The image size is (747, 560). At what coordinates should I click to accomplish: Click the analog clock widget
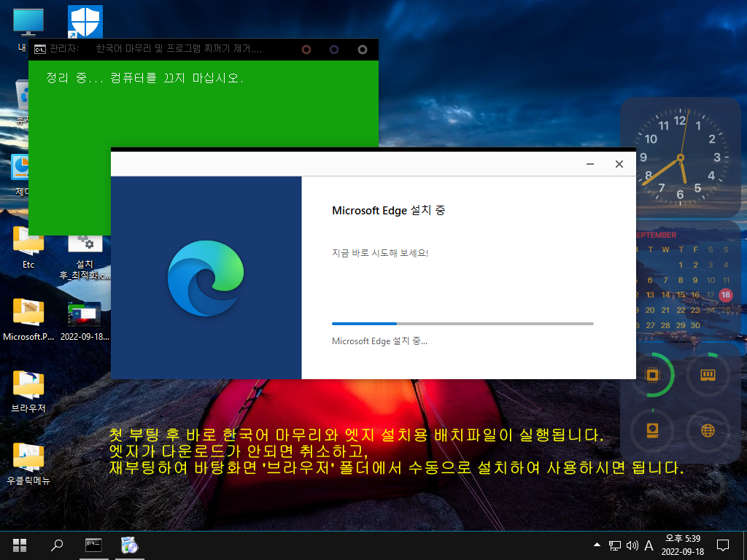[681, 157]
